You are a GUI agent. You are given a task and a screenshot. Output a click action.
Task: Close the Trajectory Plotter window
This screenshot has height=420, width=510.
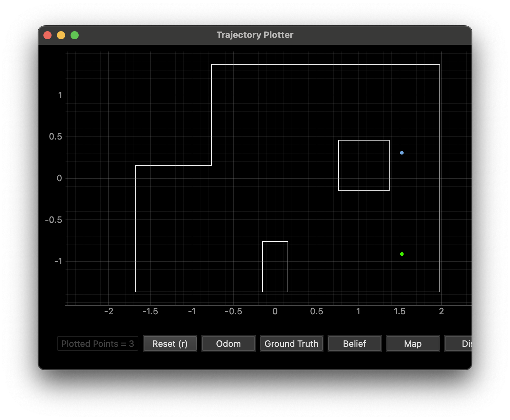tap(47, 35)
